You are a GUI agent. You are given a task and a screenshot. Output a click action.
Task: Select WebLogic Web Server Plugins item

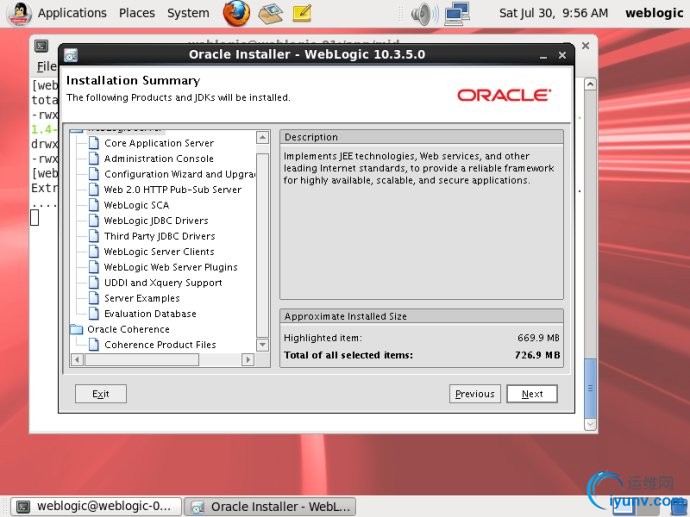pos(171,267)
